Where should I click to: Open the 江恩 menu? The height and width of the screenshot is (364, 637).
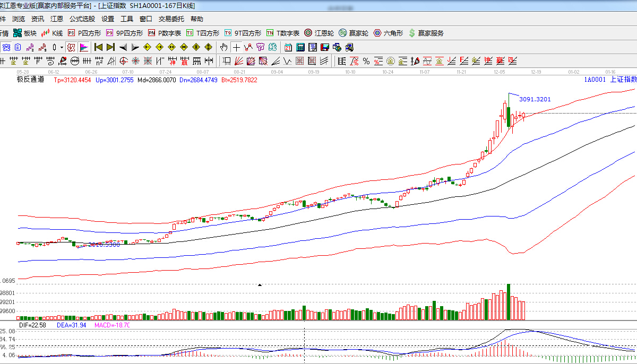pyautogui.click(x=57, y=19)
